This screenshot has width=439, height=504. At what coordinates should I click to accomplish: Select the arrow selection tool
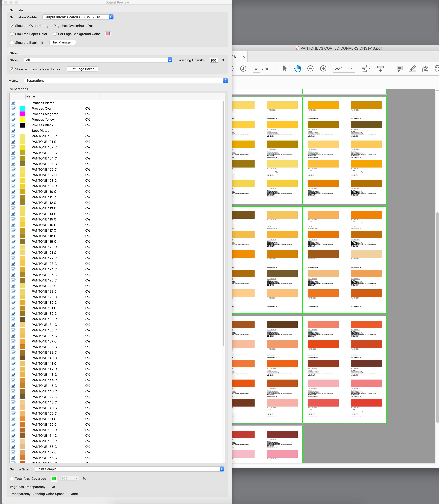click(x=285, y=69)
